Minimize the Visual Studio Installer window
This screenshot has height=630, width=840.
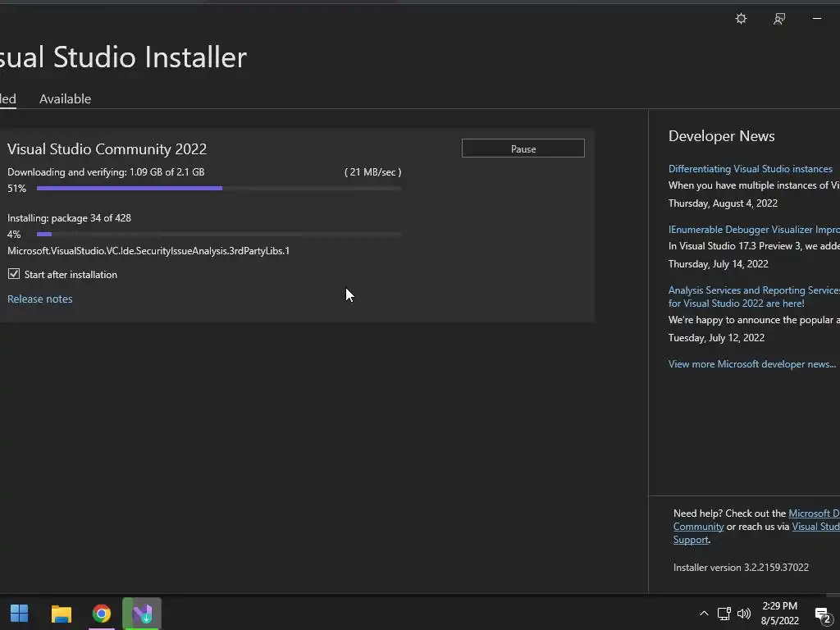[817, 19]
